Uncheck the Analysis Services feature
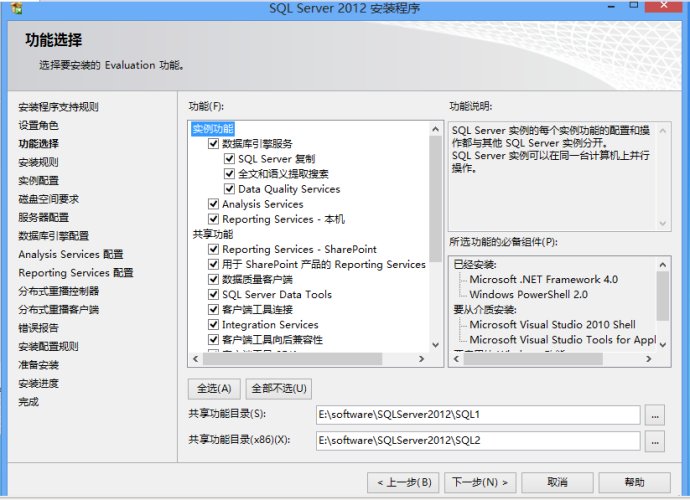This screenshot has width=690, height=500. click(213, 204)
